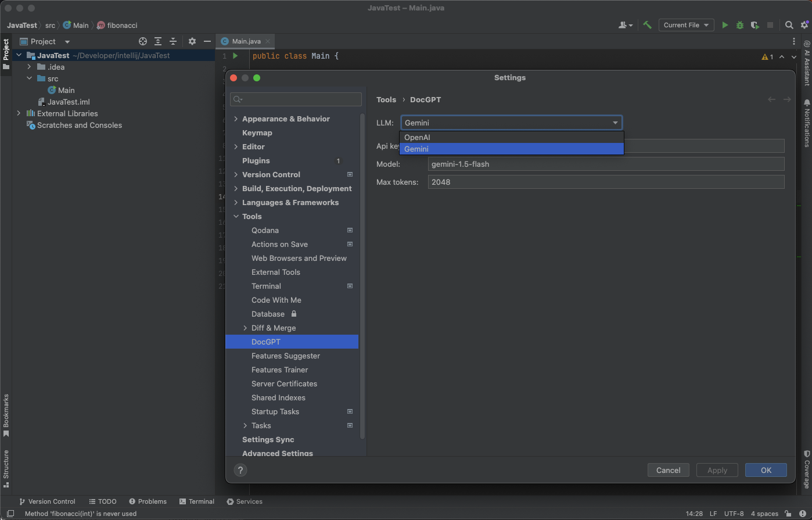Screen dimensions: 812x520
Task: Click the Max tokens field
Action: point(606,182)
